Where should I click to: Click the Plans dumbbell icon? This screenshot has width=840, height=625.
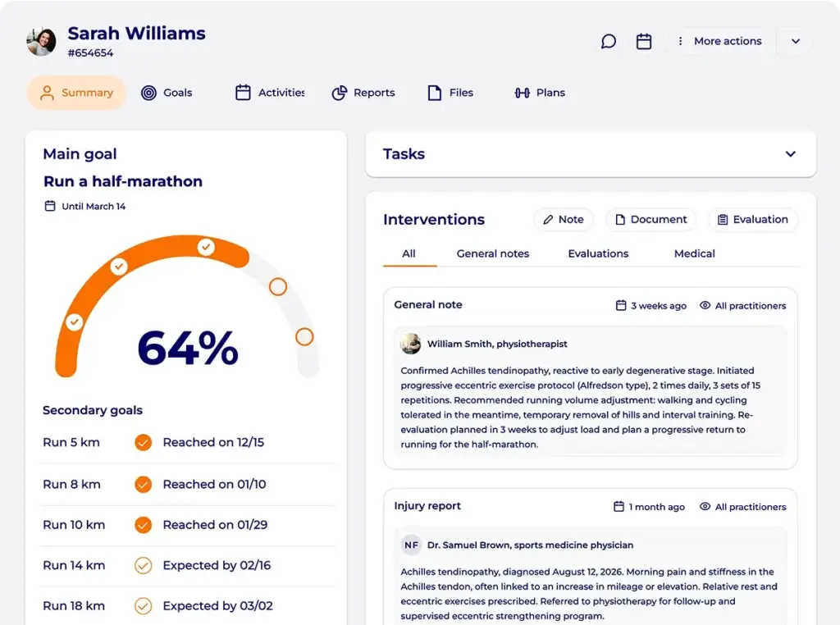coord(523,93)
